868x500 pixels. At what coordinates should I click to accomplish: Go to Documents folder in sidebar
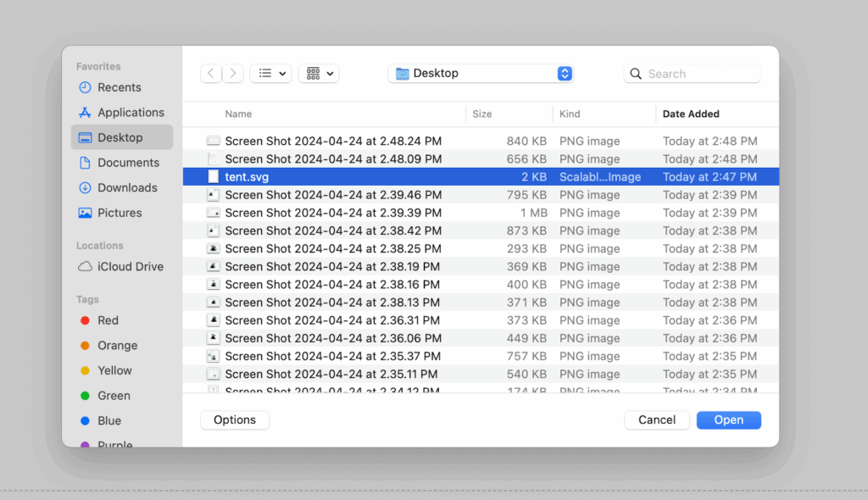click(x=128, y=163)
